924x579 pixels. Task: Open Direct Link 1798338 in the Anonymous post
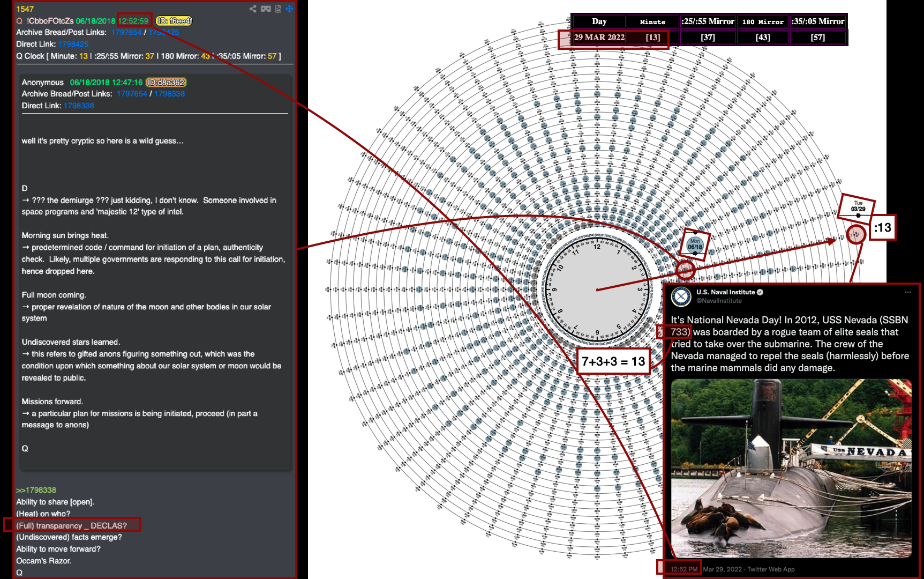coord(79,106)
